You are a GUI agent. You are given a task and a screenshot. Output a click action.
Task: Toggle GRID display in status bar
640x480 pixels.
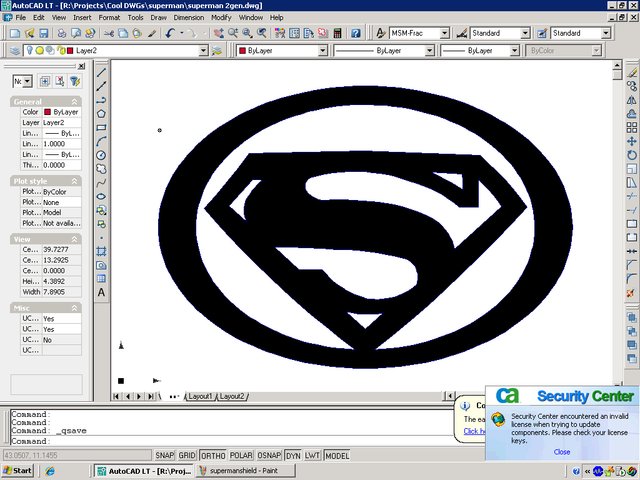(x=187, y=455)
